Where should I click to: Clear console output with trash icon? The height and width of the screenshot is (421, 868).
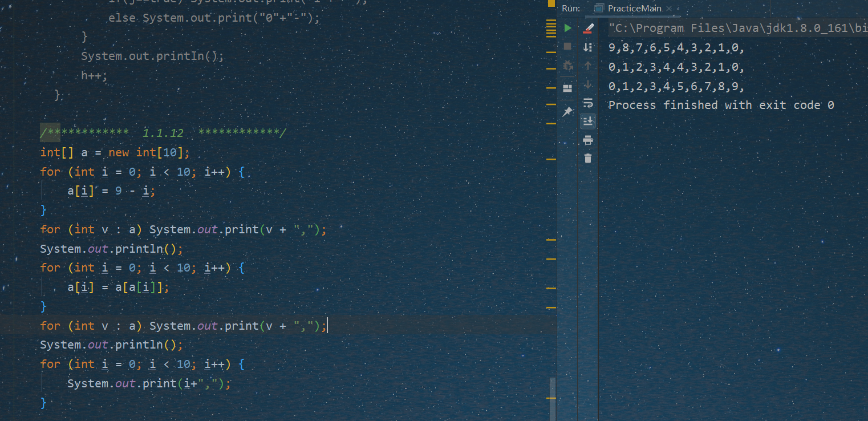588,158
